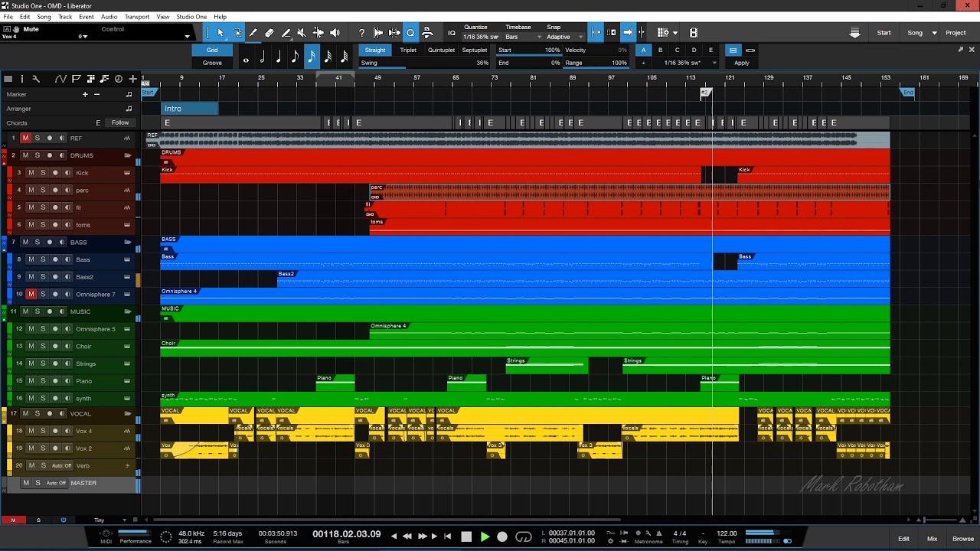Open the inspector 'i' icon
The image size is (980, 551).
[21, 79]
